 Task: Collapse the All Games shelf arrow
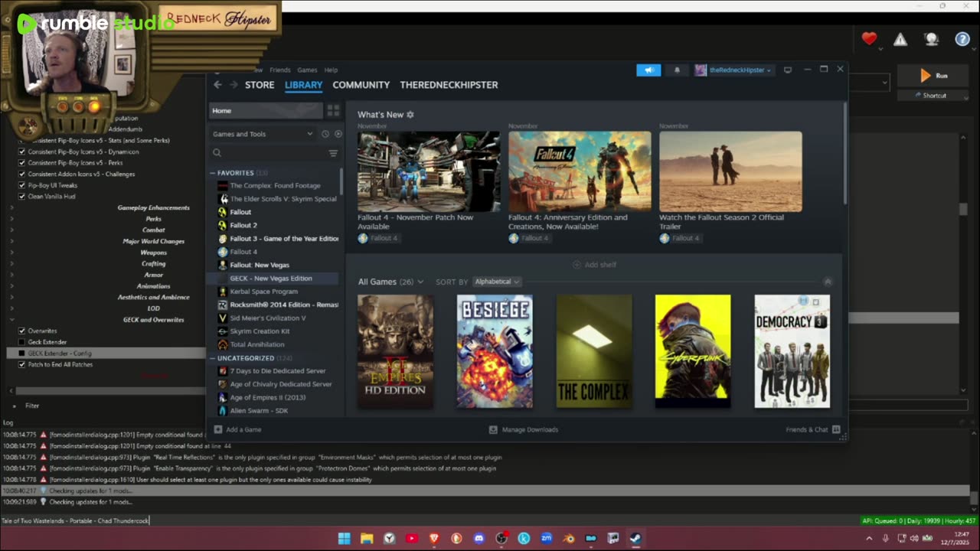click(x=827, y=282)
